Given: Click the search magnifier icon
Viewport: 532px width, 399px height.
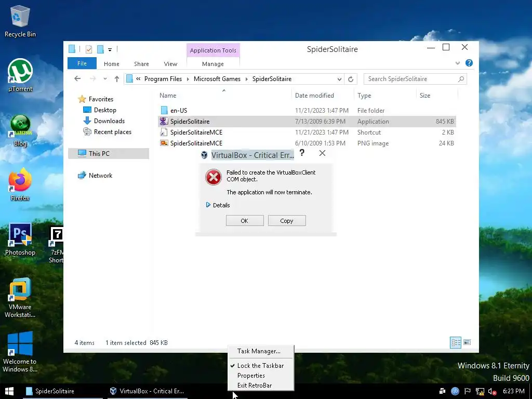Looking at the screenshot, I should click(461, 79).
